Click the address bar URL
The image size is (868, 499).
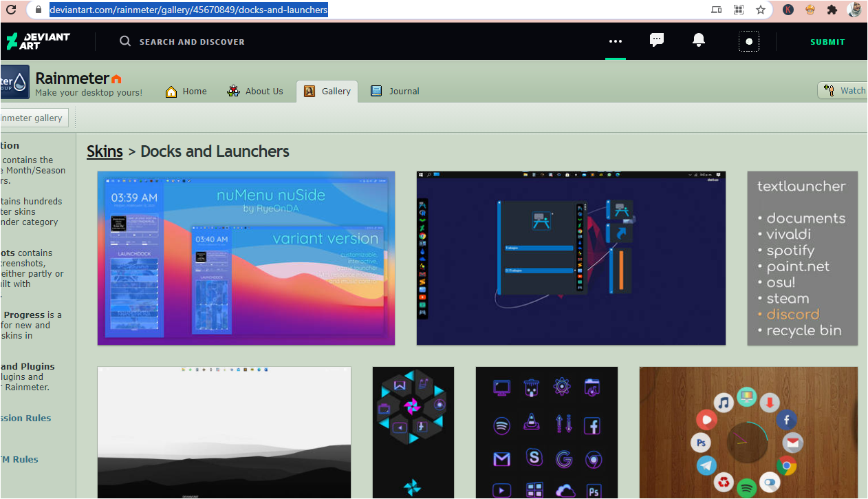[188, 10]
